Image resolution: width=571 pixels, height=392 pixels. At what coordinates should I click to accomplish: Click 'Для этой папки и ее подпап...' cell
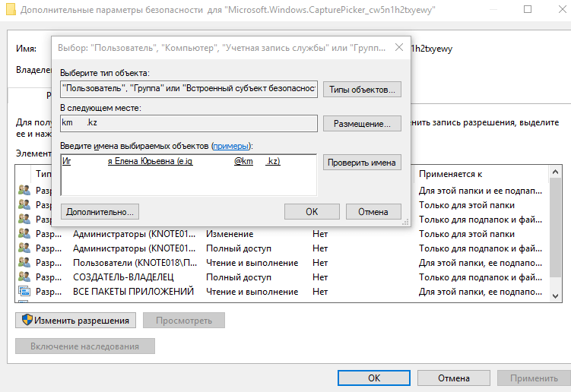(x=481, y=191)
